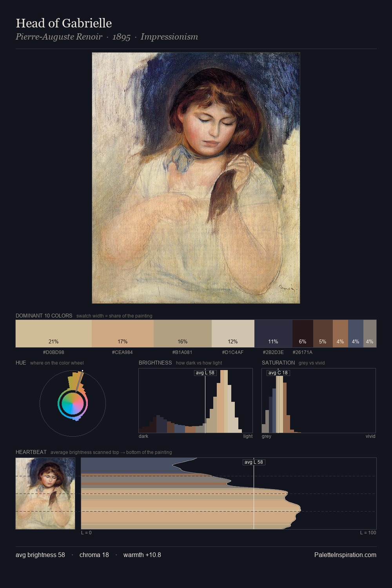Image resolution: width=392 pixels, height=588 pixels.
Task: Click the 'grey' saturation axis label
Action: click(267, 436)
